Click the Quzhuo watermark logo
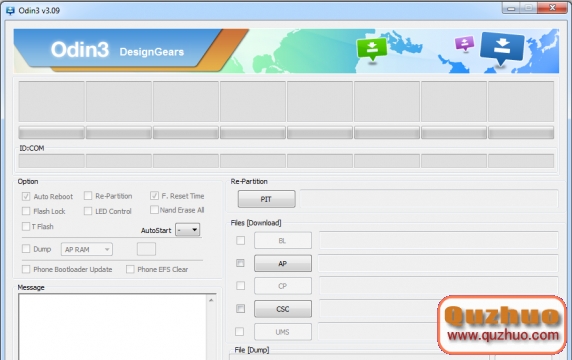Screen dimensions: 572x360 [502, 324]
